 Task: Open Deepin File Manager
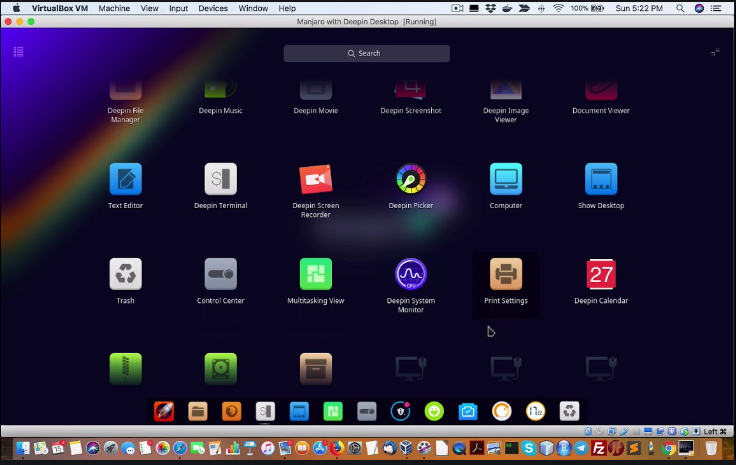[x=125, y=91]
